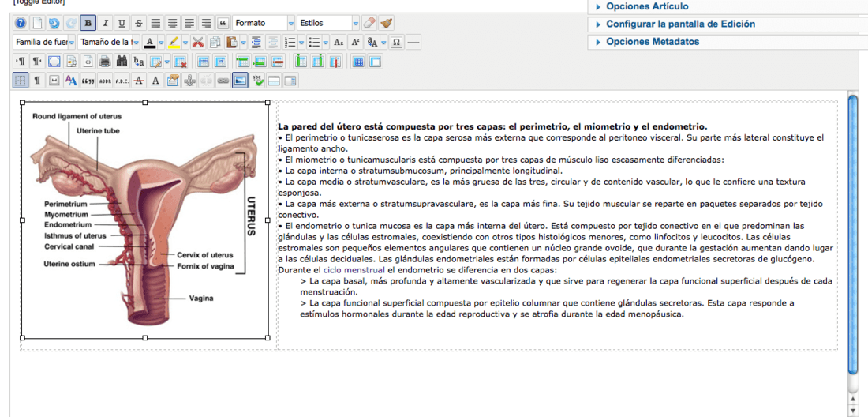Toggle strikethrough formatting
Viewport: 868px width, 417px height.
click(x=139, y=23)
